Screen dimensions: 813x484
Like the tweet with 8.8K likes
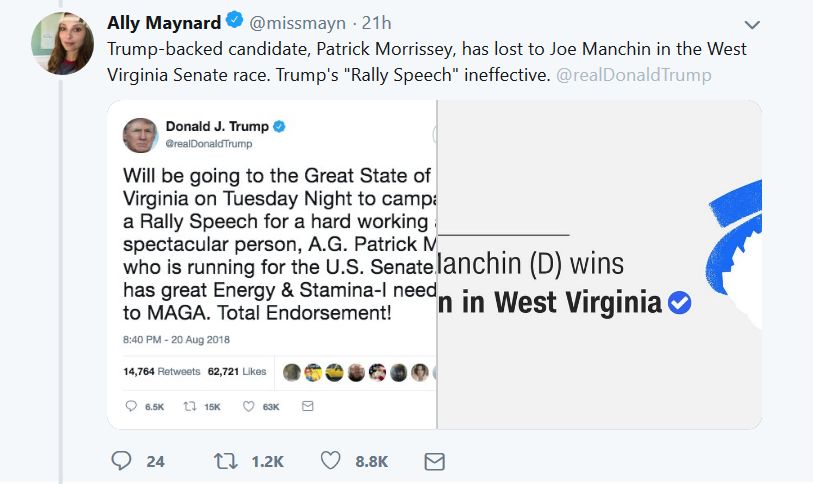(331, 461)
